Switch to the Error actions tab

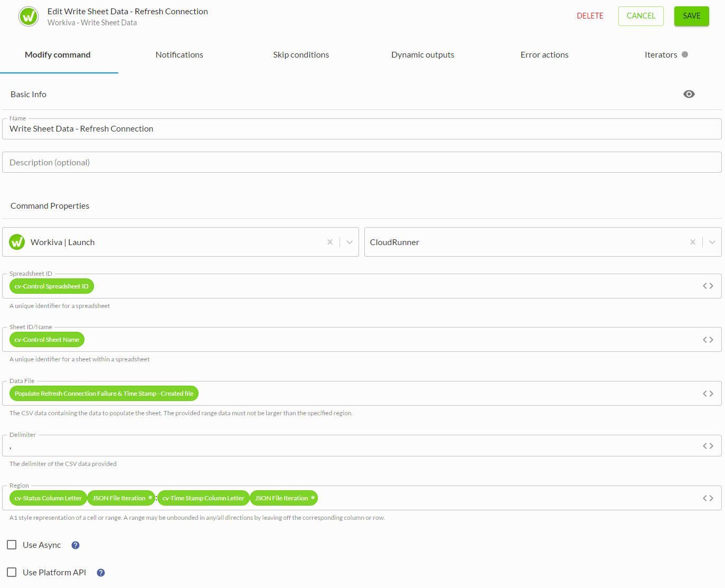(x=544, y=55)
